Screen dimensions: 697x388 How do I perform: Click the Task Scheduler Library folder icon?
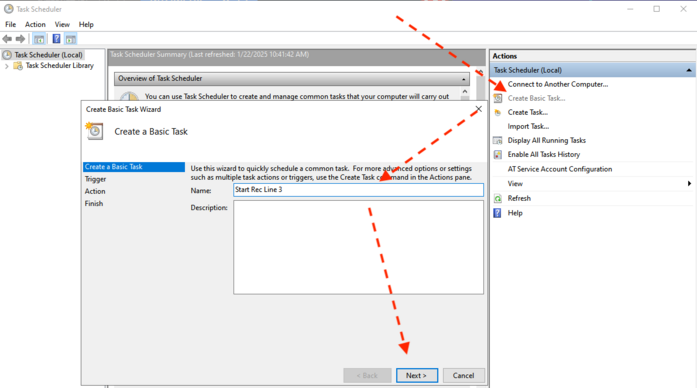(x=18, y=66)
